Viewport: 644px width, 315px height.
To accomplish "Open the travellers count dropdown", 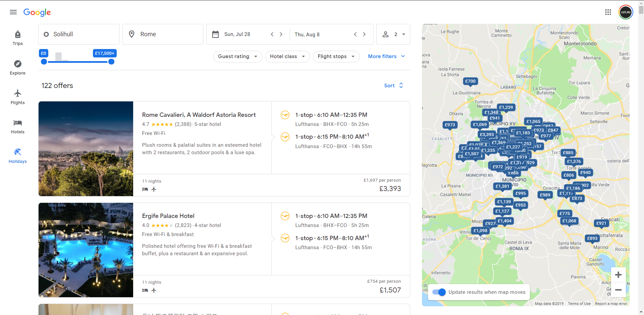I will (x=393, y=34).
